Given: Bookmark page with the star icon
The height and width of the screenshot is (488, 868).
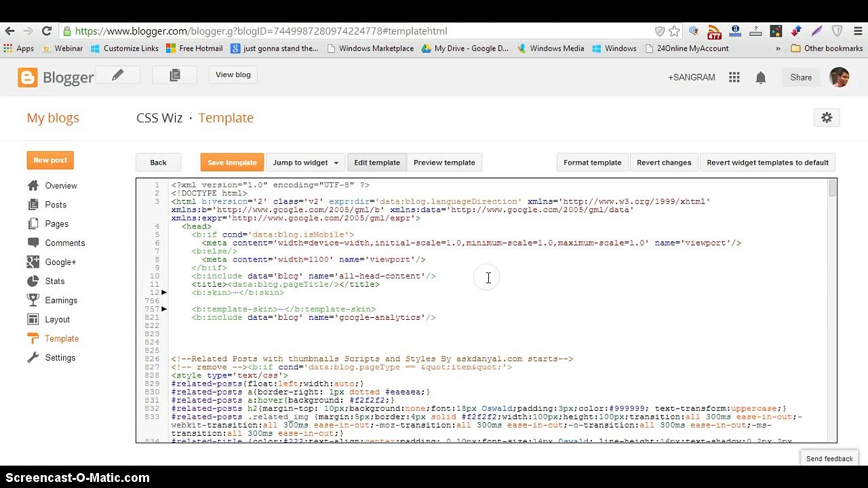Looking at the screenshot, I should click(x=674, y=31).
